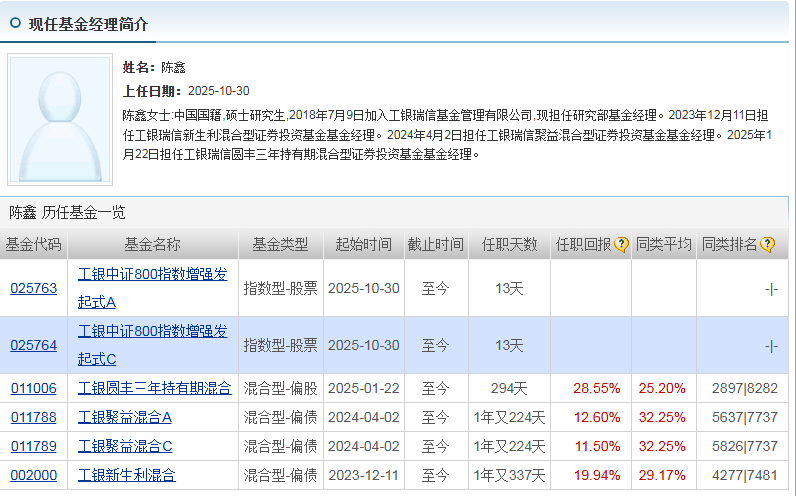Viewport: 796px width, 496px height.
Task: Click the manager name 陈鑫 beside 姓名
Action: pos(173,68)
